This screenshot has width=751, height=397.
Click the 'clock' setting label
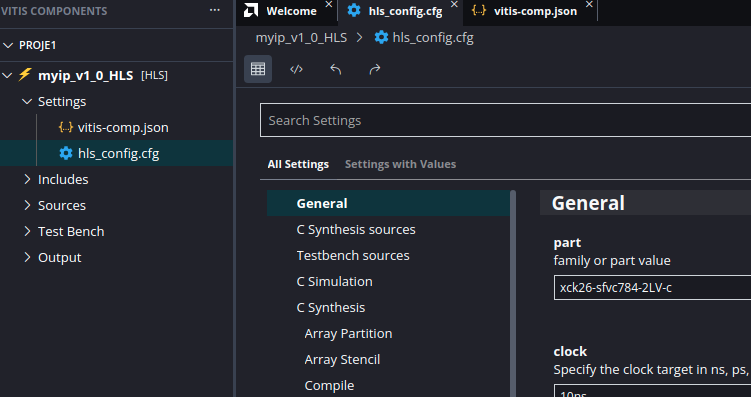pyautogui.click(x=570, y=352)
